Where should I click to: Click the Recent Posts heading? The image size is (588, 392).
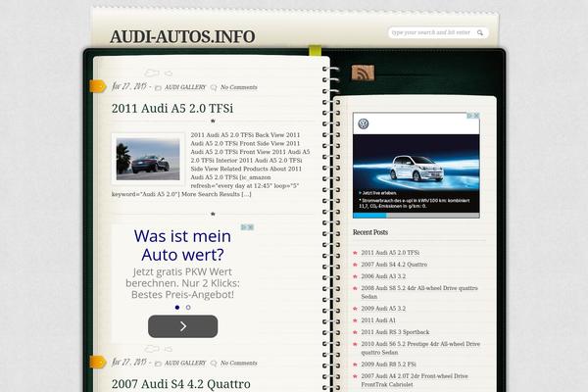click(x=370, y=232)
